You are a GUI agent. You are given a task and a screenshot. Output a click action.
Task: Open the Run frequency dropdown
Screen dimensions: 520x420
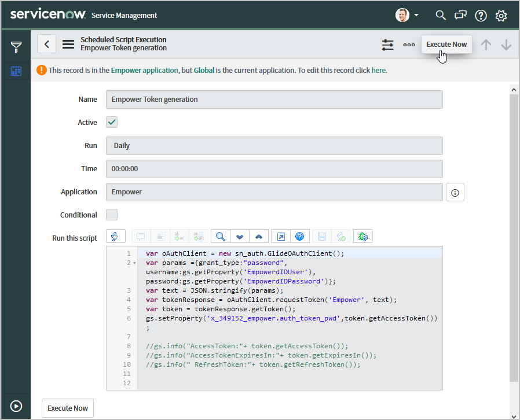click(x=274, y=146)
